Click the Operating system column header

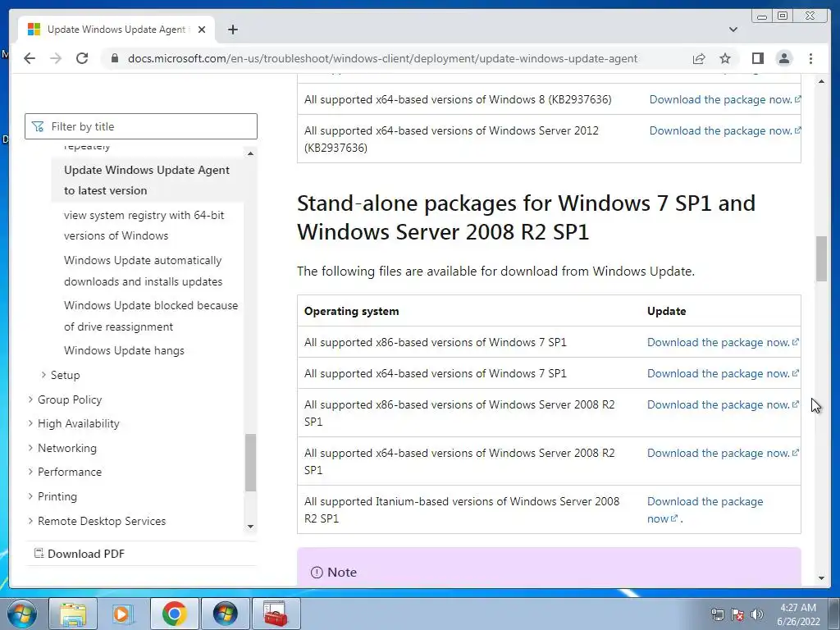(351, 311)
